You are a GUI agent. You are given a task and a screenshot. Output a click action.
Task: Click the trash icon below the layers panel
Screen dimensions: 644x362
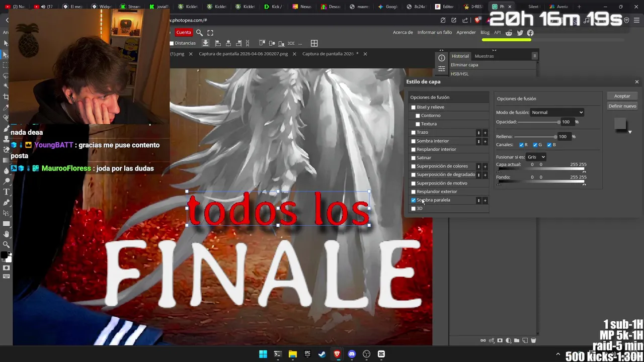533,340
